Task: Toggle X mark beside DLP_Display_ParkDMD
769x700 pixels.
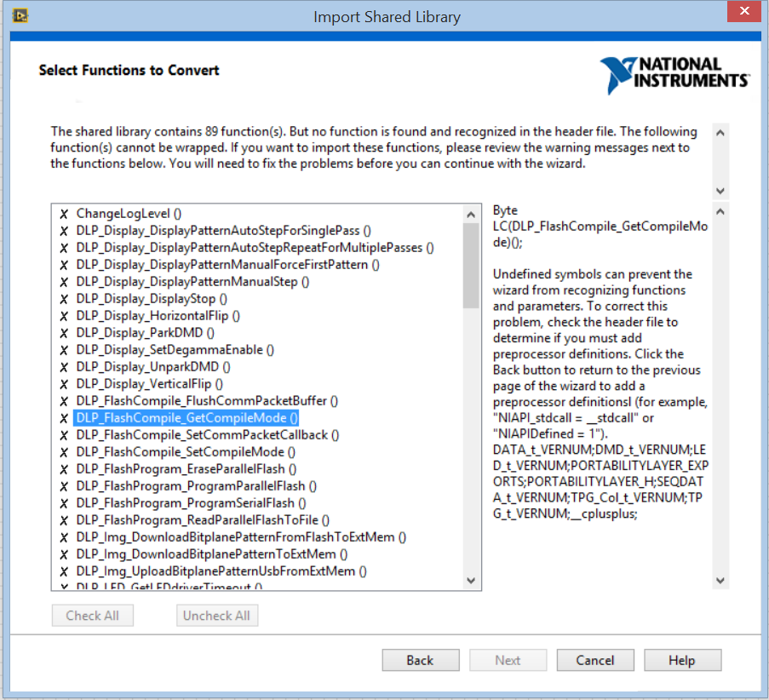Action: click(x=64, y=333)
